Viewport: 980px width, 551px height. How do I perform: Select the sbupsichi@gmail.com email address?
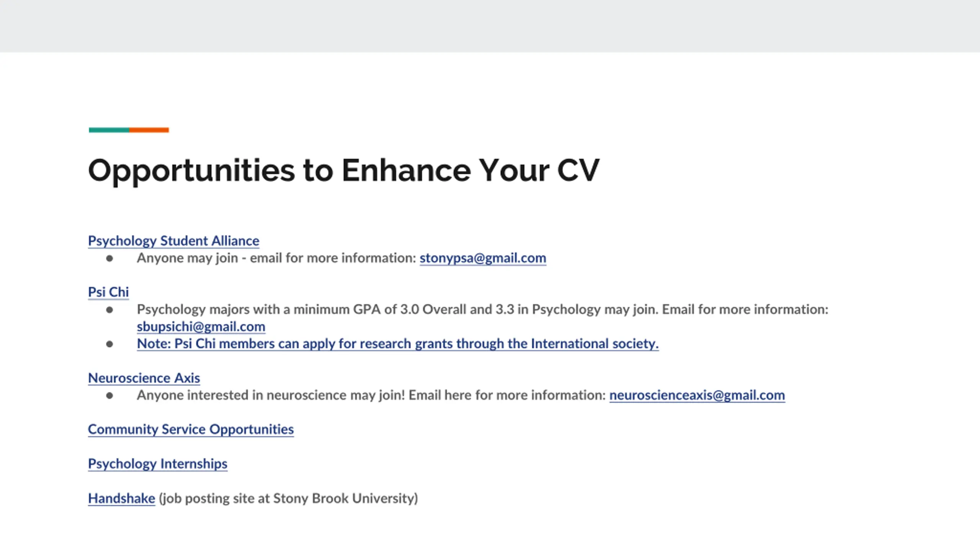pyautogui.click(x=201, y=326)
